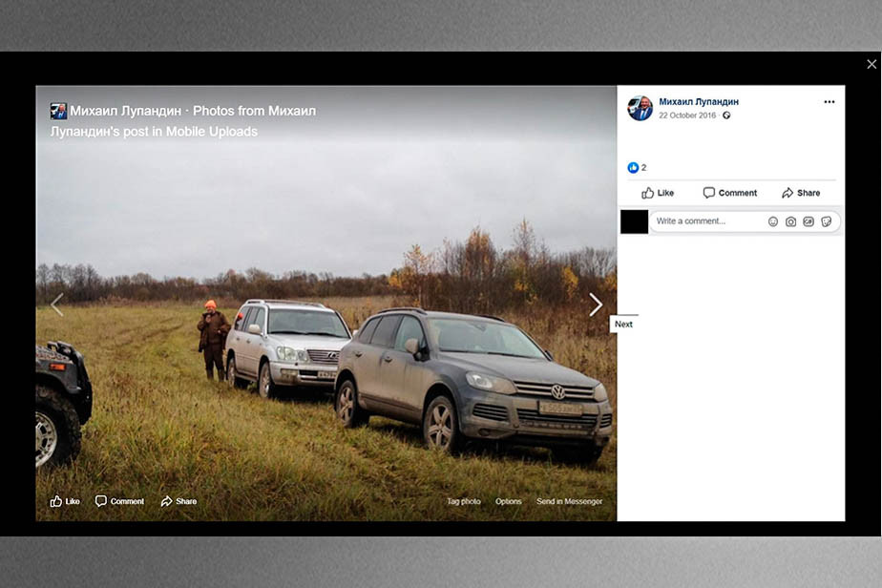Go to the next photo
882x588 pixels.
pyautogui.click(x=596, y=304)
